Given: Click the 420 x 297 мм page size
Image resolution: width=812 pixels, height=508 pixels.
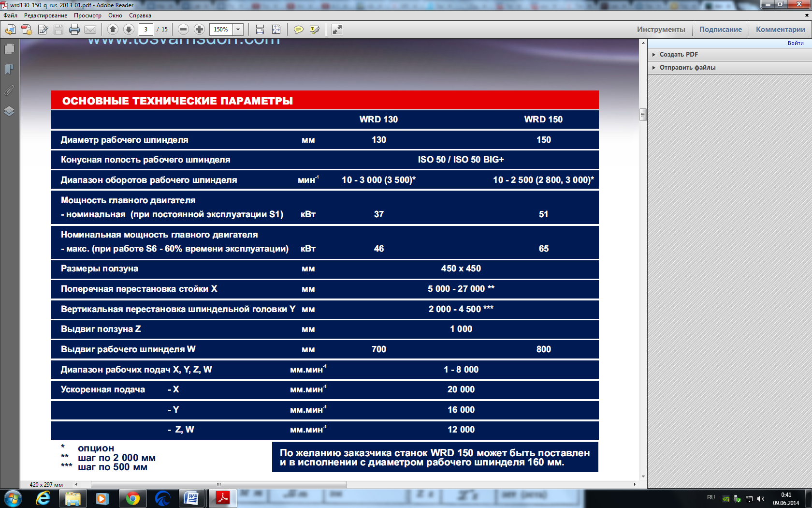Looking at the screenshot, I should click(46, 484).
